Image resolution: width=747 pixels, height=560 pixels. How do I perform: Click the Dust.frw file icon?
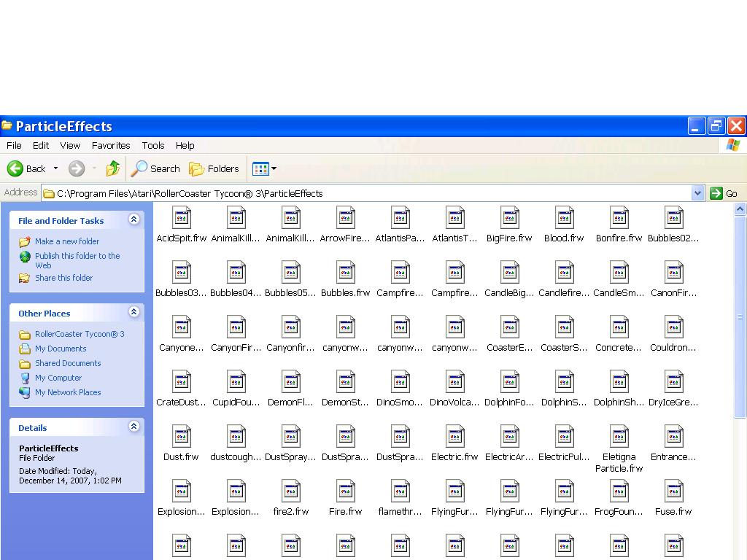coord(181,437)
